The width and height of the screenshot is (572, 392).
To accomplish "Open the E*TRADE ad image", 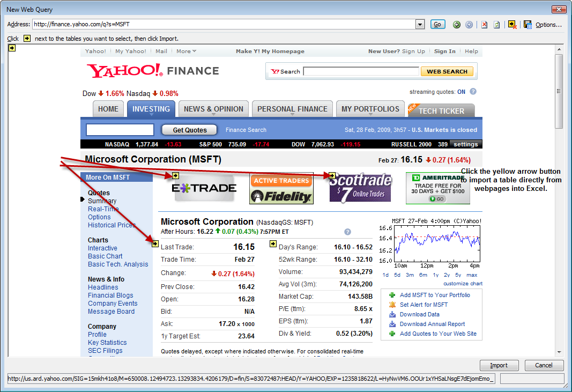I will (204, 188).
